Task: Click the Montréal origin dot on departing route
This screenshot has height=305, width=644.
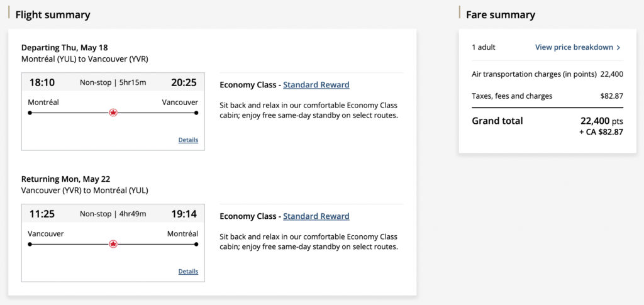Action: coord(30,113)
